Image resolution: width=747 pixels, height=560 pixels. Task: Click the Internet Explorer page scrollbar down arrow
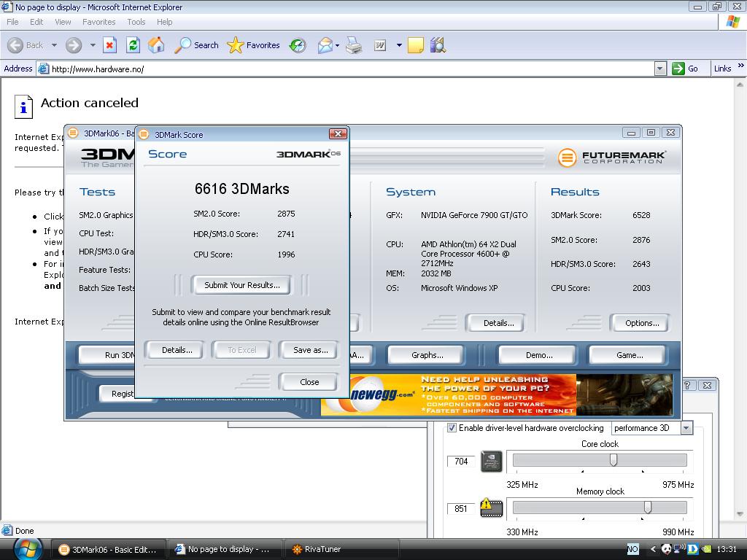pyautogui.click(x=740, y=514)
